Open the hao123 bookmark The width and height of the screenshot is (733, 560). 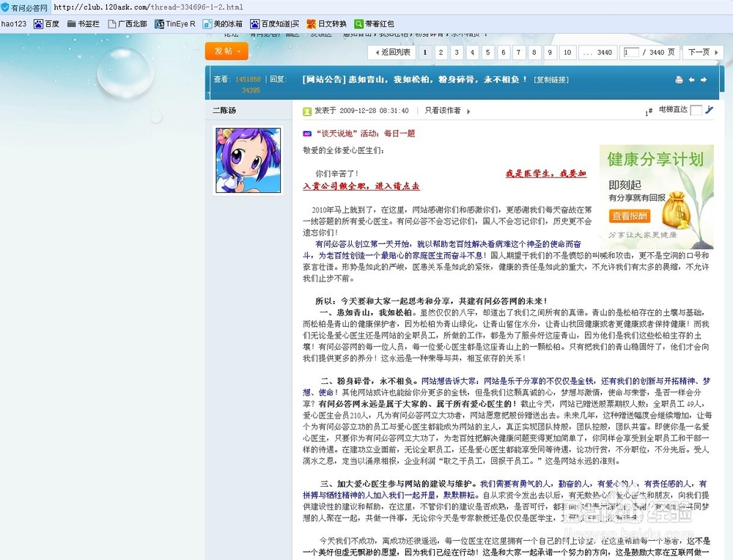13,24
